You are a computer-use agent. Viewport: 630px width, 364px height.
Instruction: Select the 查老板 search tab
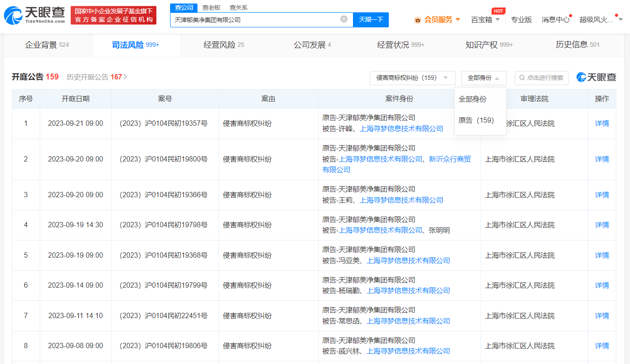pyautogui.click(x=211, y=8)
